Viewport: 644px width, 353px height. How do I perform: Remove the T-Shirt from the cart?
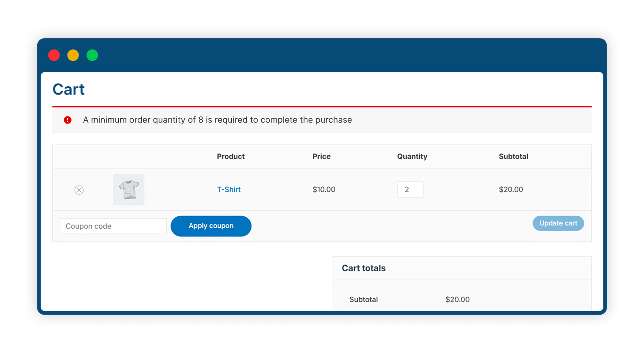pos(79,190)
